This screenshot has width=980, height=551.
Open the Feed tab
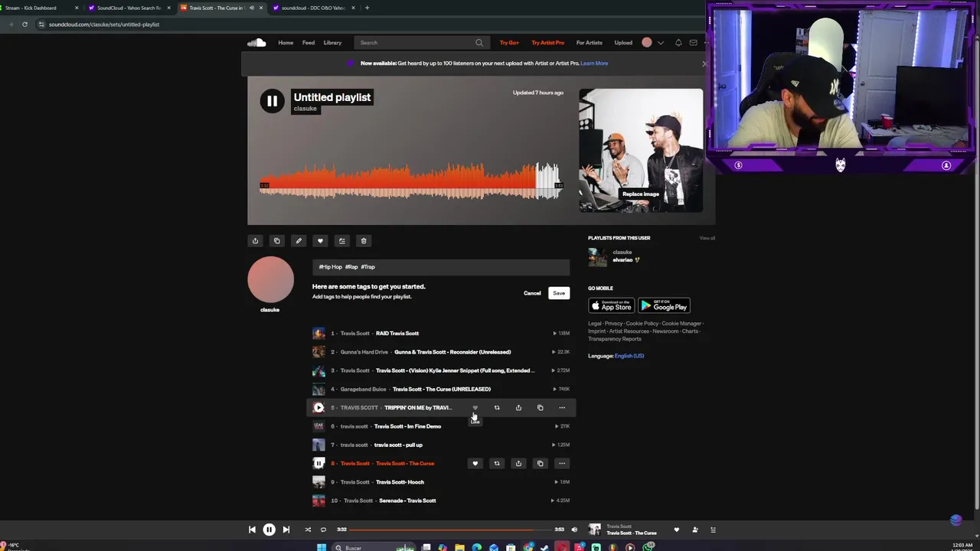click(x=309, y=43)
